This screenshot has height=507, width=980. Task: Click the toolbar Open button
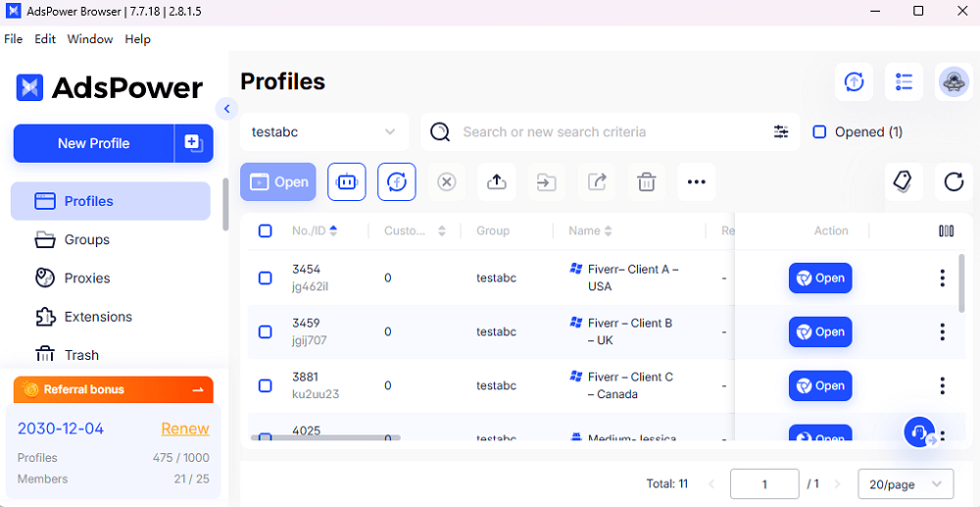point(278,182)
